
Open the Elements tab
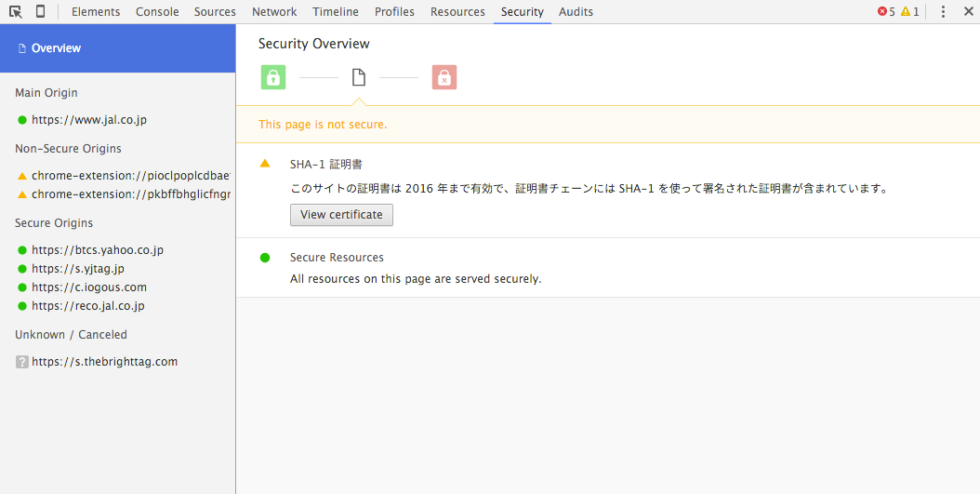tap(96, 12)
